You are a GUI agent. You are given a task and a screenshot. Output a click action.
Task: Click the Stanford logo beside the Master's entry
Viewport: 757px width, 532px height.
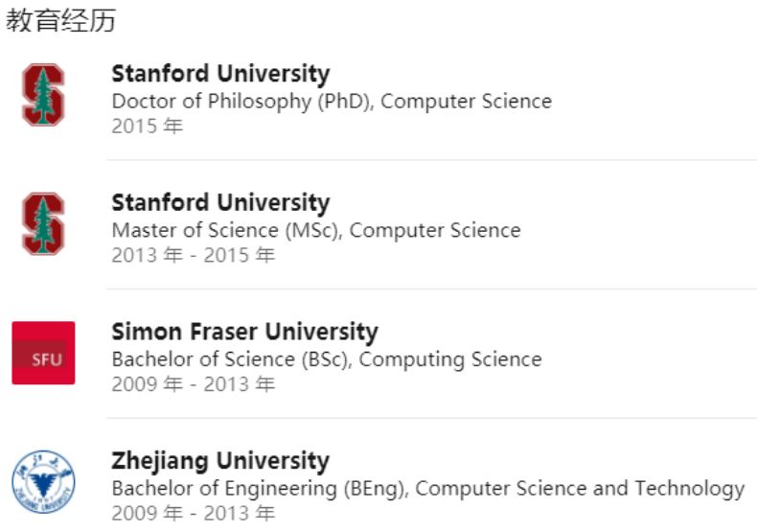(x=43, y=224)
